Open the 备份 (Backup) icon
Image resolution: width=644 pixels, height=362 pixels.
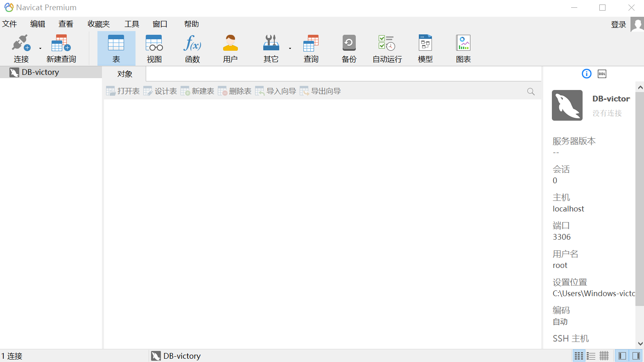349,49
